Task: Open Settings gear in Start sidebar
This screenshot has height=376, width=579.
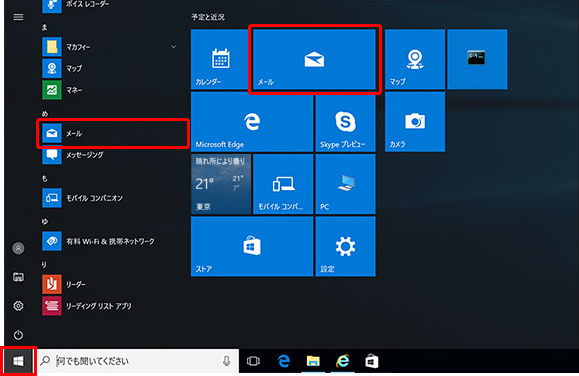Action: pyautogui.click(x=18, y=306)
